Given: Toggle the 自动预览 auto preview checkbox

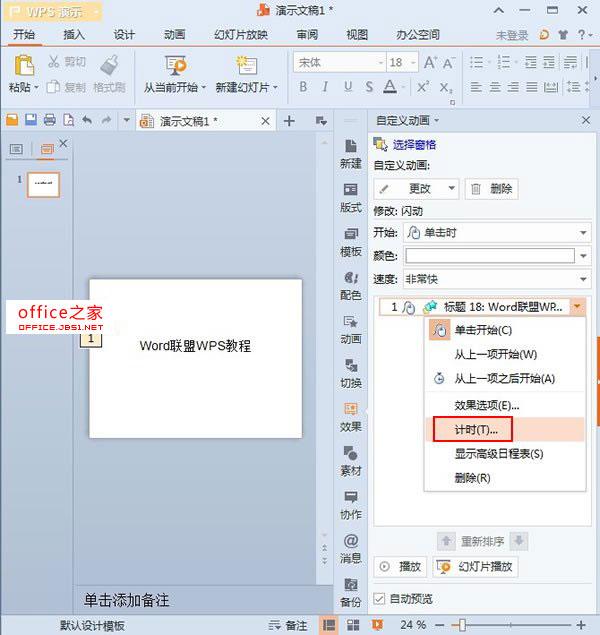Looking at the screenshot, I should 379,599.
